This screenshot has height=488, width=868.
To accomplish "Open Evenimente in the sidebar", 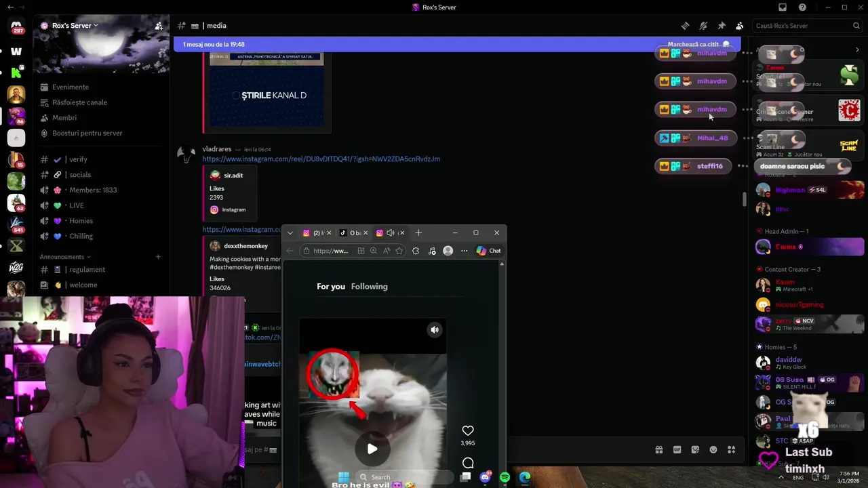I will click(102, 87).
